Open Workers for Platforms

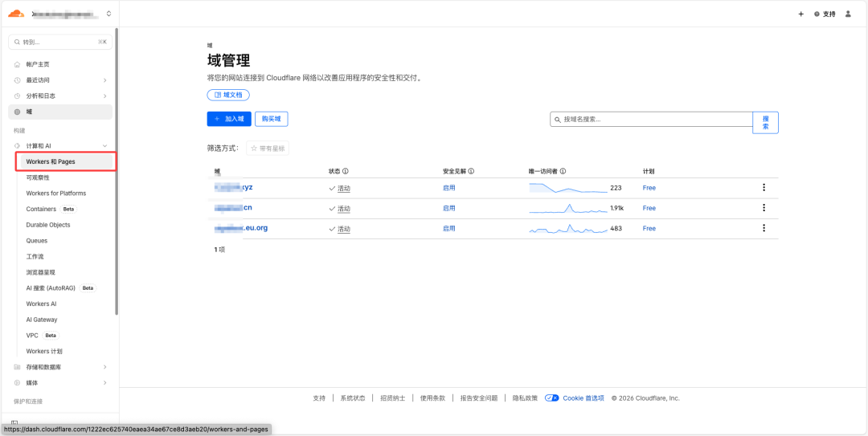pos(56,193)
